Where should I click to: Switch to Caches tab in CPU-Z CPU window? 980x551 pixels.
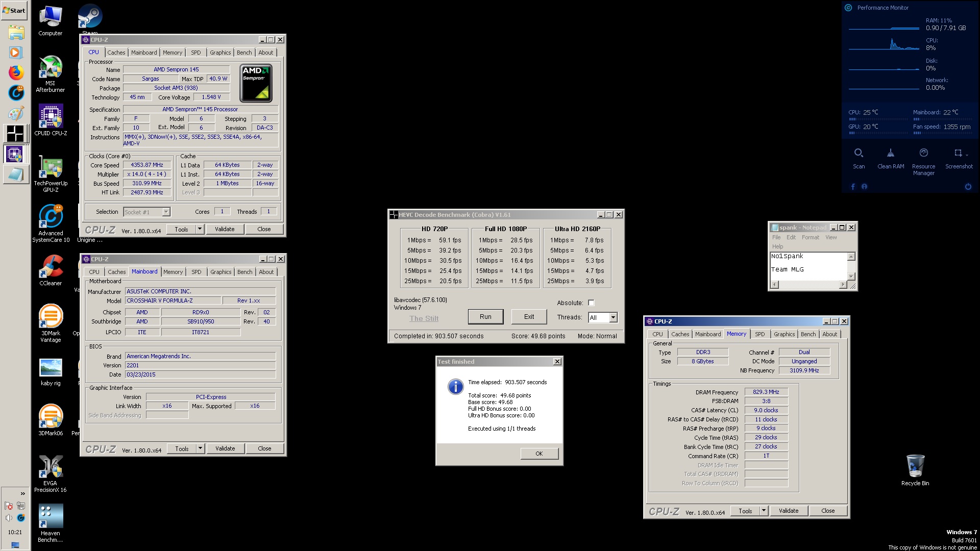pyautogui.click(x=116, y=53)
